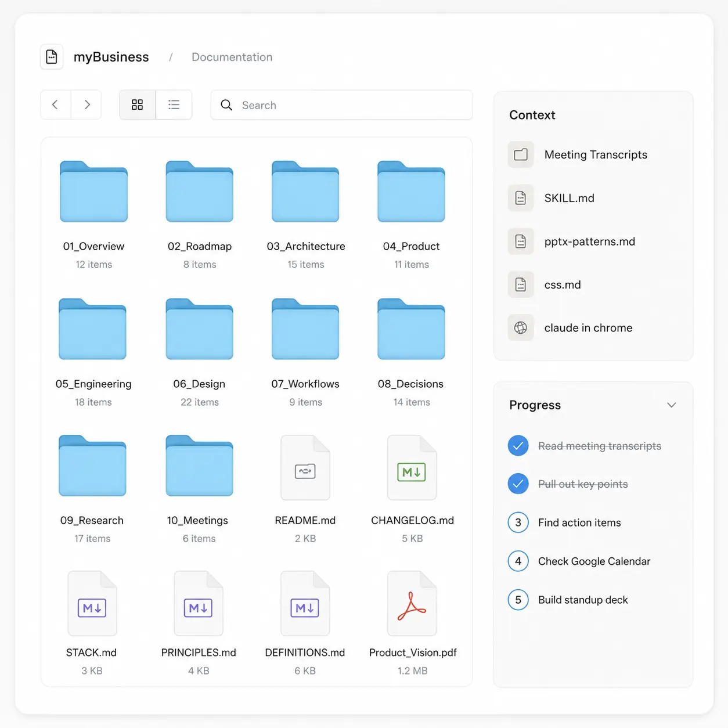Click the 05_Engineering folder name
728x728 pixels.
[93, 384]
